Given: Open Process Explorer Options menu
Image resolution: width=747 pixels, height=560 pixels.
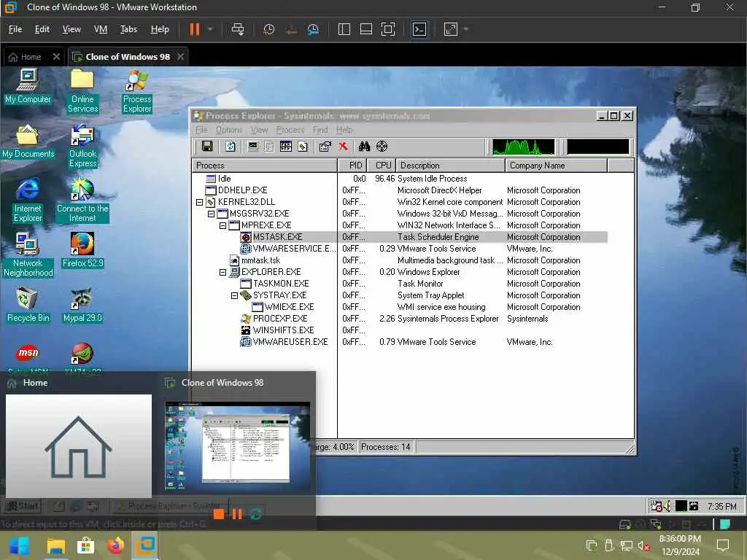Looking at the screenshot, I should (x=229, y=130).
